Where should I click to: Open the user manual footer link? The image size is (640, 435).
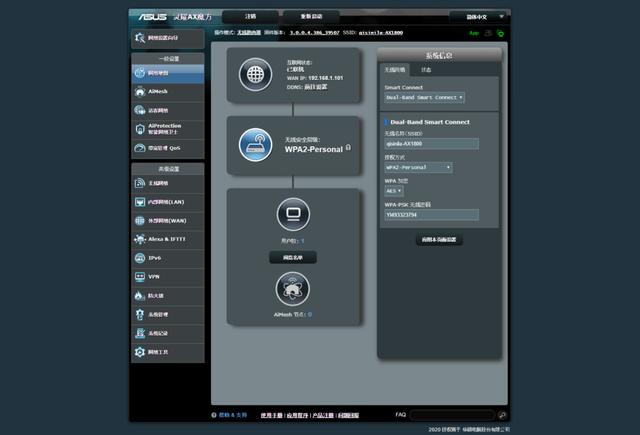point(271,415)
